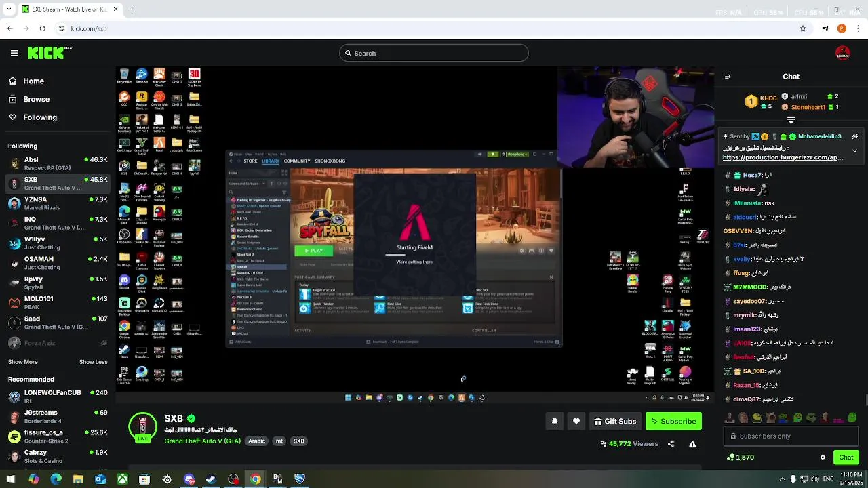Select the mt stream tag

pyautogui.click(x=279, y=441)
